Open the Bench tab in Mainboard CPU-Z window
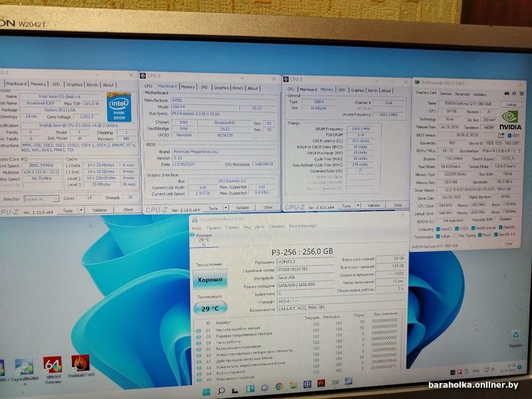The width and height of the screenshot is (532, 399). 238,88
